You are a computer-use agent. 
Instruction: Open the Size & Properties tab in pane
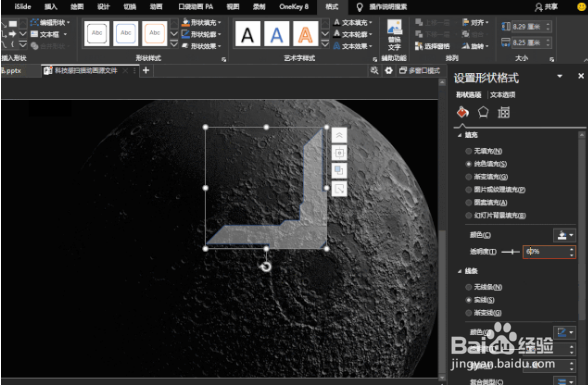[503, 112]
